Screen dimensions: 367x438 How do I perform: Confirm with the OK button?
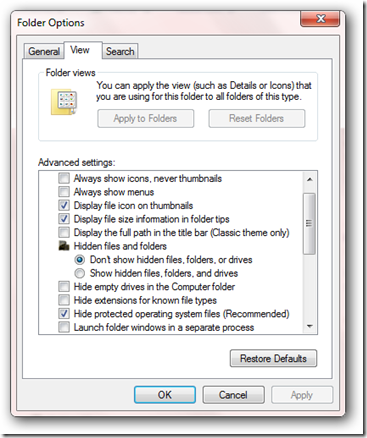click(x=165, y=395)
